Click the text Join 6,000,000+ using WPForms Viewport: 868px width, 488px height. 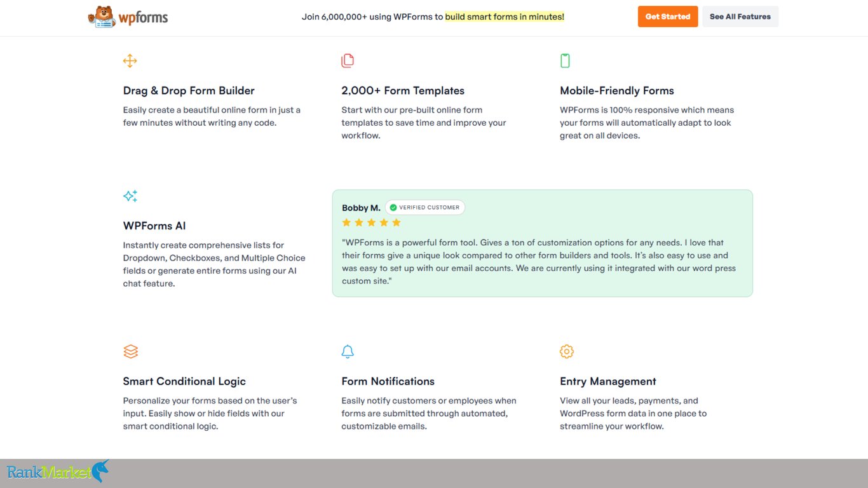[372, 17]
